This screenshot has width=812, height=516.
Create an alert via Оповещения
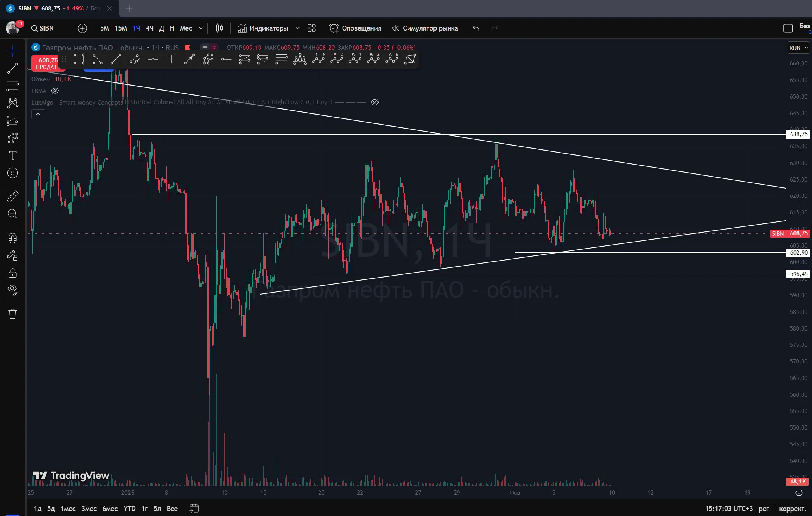[355, 28]
